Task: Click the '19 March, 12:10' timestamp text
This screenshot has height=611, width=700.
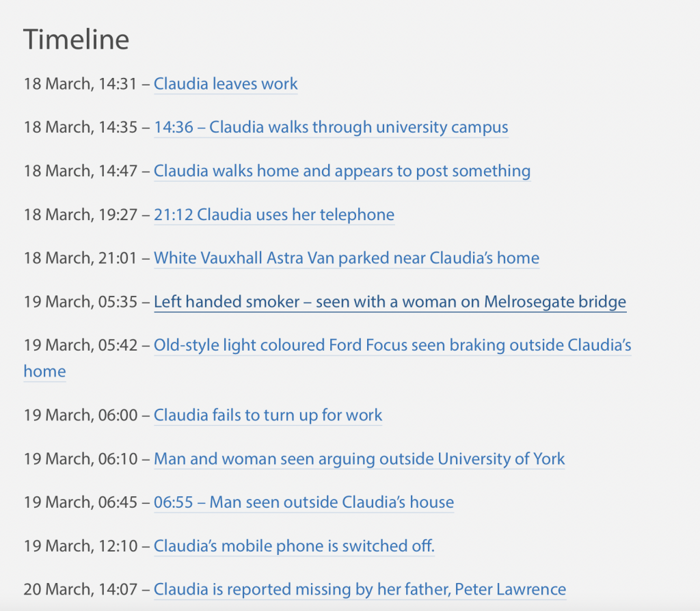Action: tap(81, 547)
